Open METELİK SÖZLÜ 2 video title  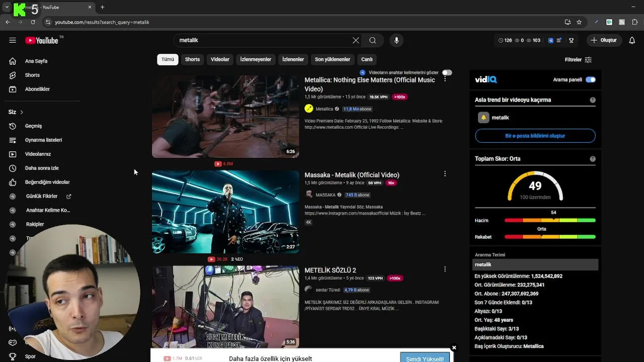click(x=330, y=270)
